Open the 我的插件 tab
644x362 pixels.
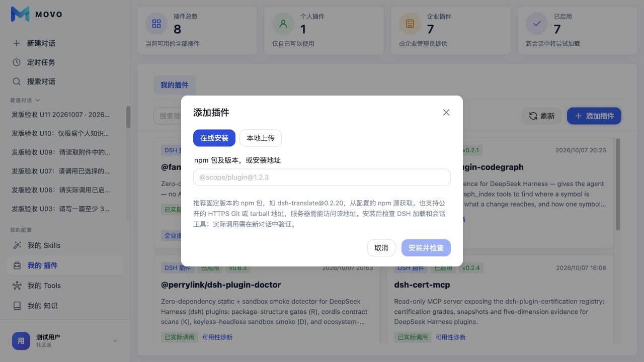click(175, 85)
